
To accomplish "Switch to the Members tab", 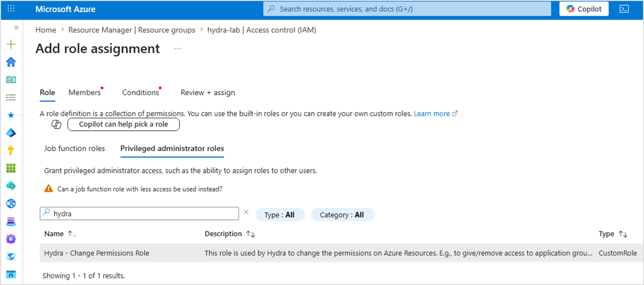I will coord(85,93).
